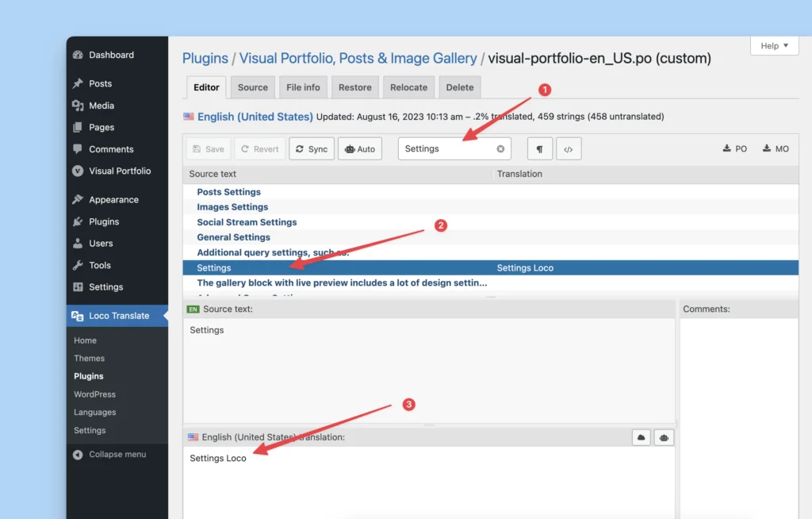
Task: Focus the Settings filter input field
Action: tap(454, 149)
